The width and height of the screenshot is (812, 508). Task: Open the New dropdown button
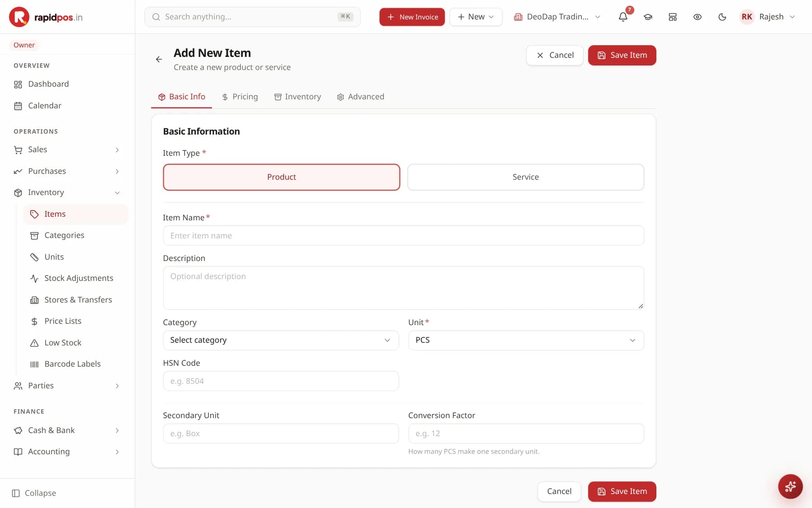click(475, 17)
